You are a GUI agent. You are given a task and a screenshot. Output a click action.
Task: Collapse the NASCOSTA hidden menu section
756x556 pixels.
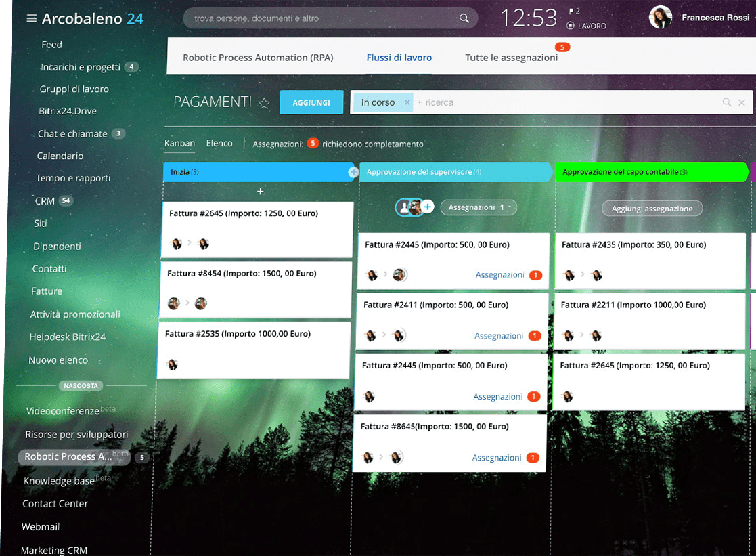81,385
